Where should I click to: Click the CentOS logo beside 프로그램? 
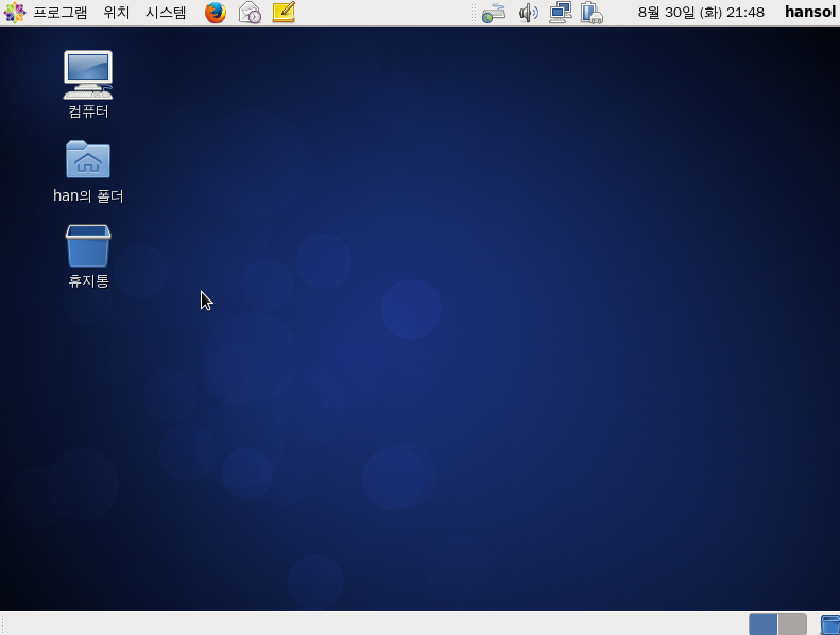[14, 13]
